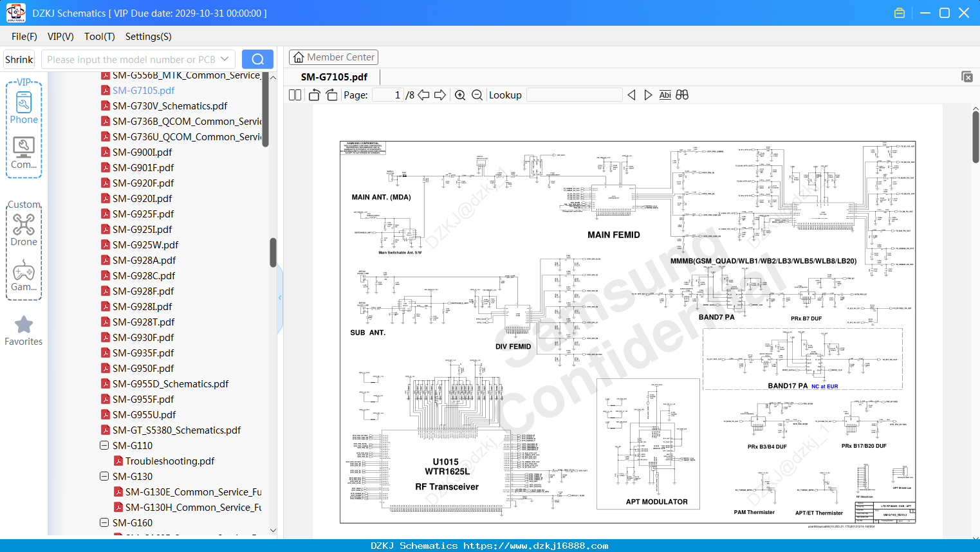
Task: Zoom out of the schematic
Action: point(477,95)
